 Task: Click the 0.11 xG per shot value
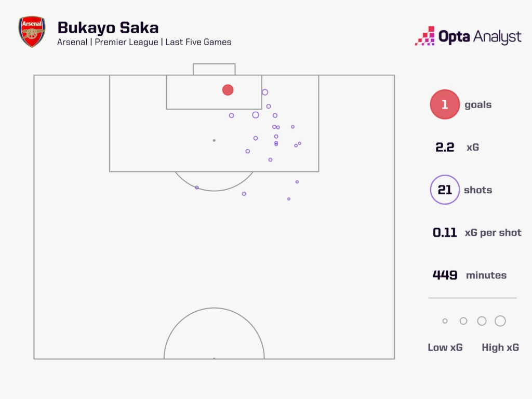click(445, 233)
